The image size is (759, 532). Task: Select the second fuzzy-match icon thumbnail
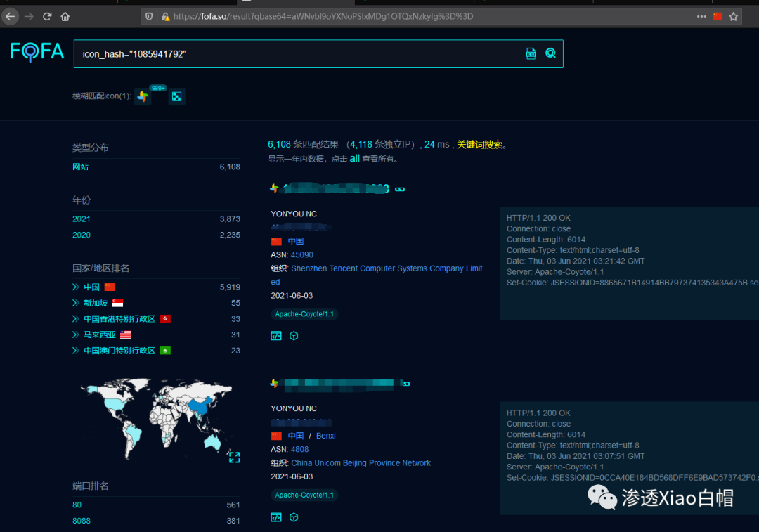pos(176,96)
